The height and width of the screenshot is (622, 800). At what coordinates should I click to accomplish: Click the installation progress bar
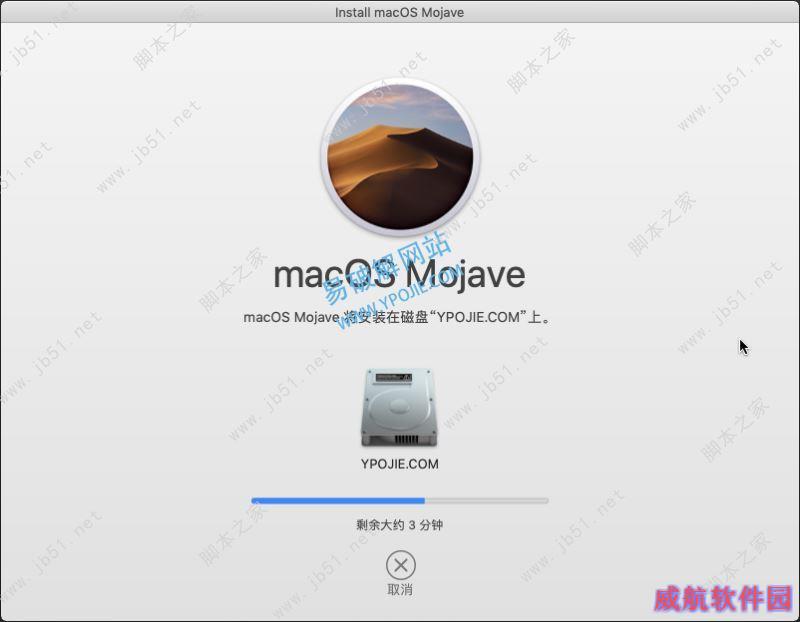coord(400,501)
